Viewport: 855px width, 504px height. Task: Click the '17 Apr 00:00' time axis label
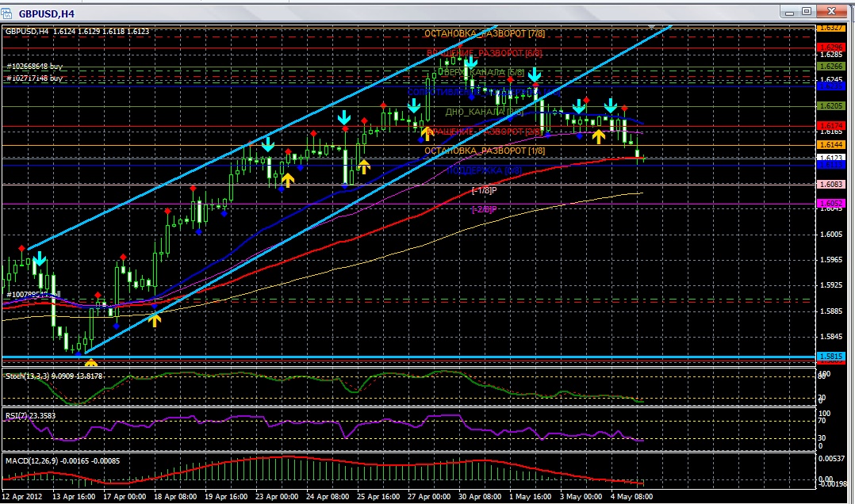(x=125, y=497)
